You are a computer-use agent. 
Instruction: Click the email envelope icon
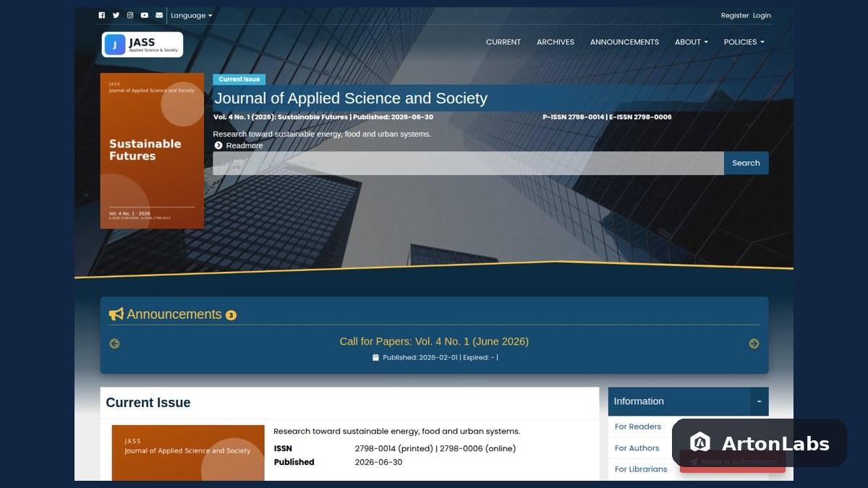click(159, 15)
